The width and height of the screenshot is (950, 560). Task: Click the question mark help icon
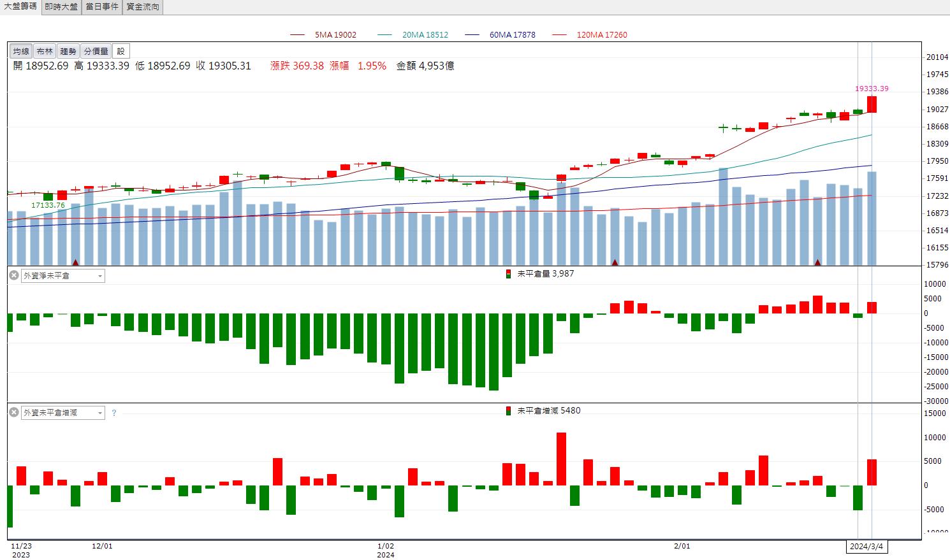point(114,413)
